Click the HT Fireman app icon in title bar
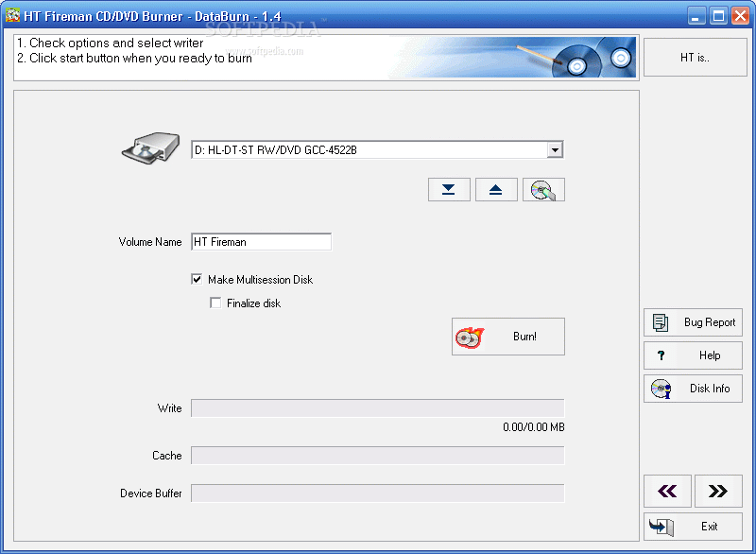Image resolution: width=756 pixels, height=554 pixels. (x=12, y=15)
